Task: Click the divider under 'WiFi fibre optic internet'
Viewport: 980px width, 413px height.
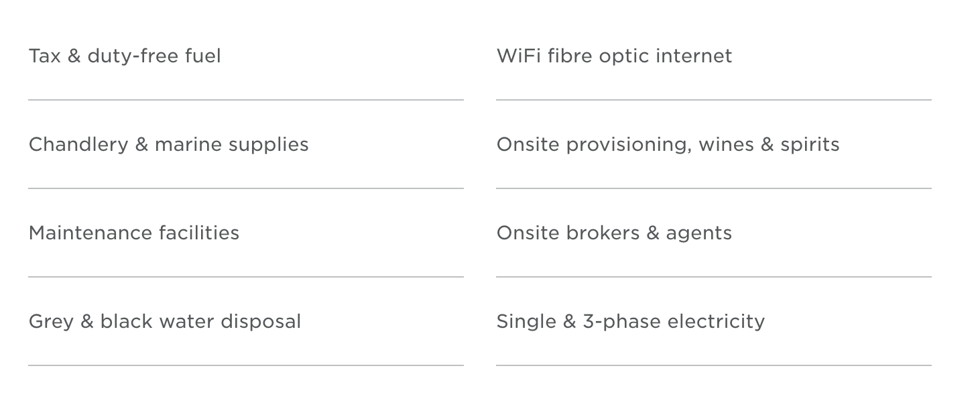Action: [714, 100]
